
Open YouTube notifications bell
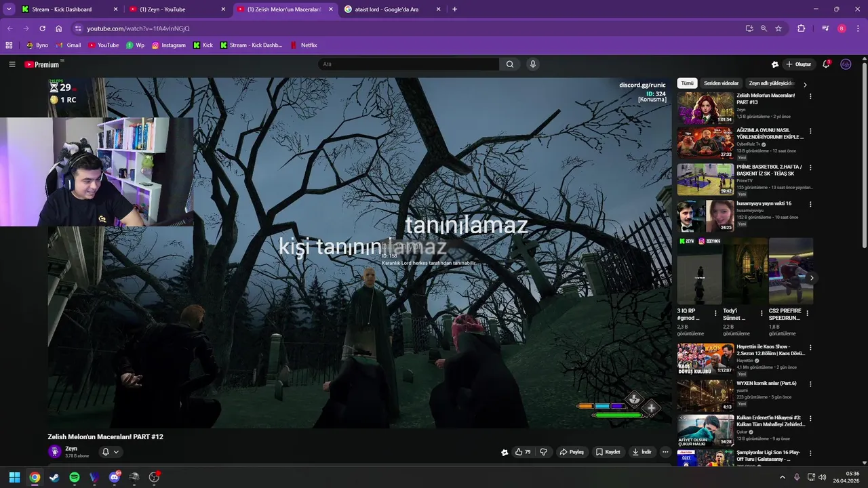click(826, 64)
